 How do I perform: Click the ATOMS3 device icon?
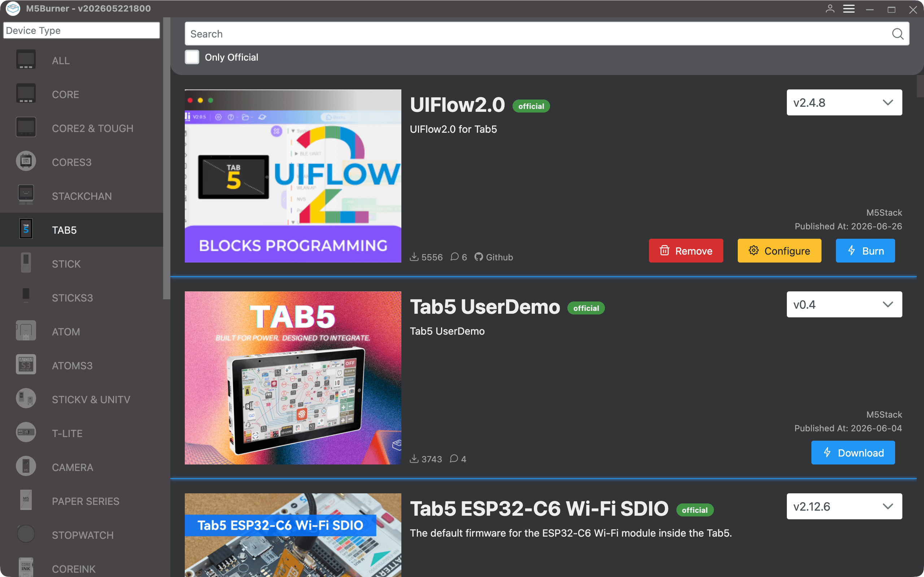click(26, 365)
